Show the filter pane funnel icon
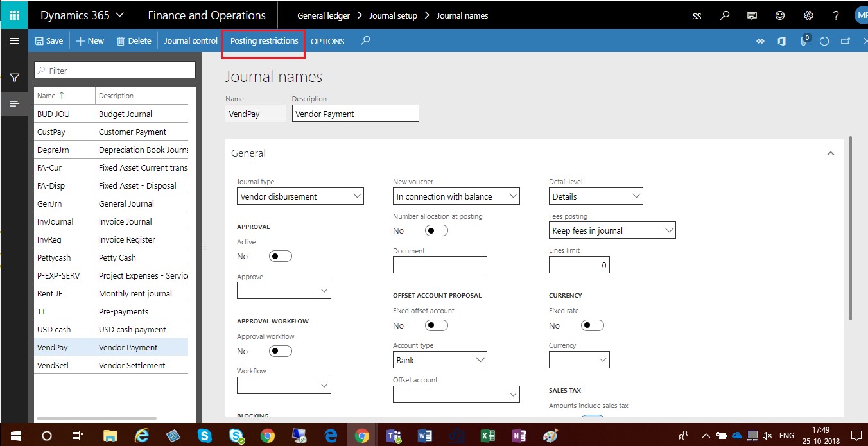 click(x=14, y=78)
